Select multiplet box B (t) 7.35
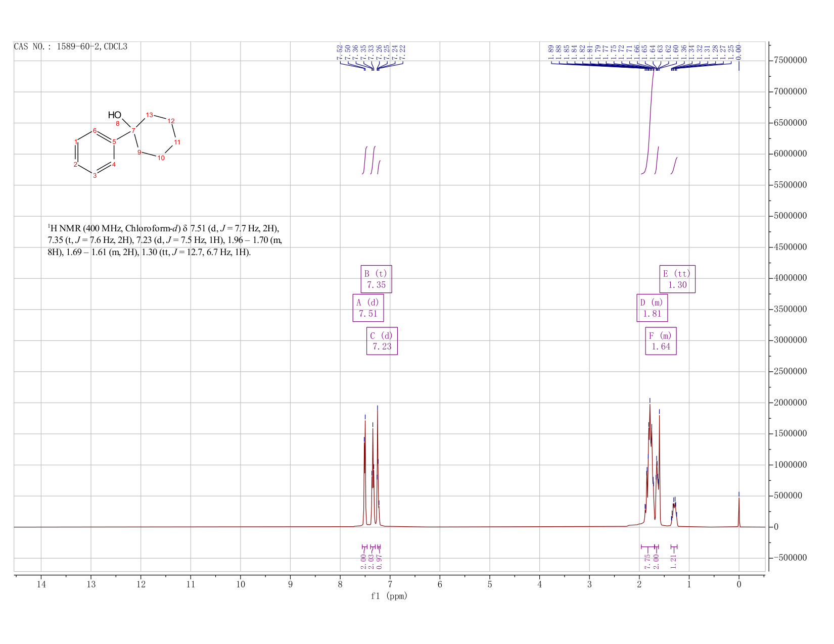Screen dimensions: 834x644 [376, 279]
